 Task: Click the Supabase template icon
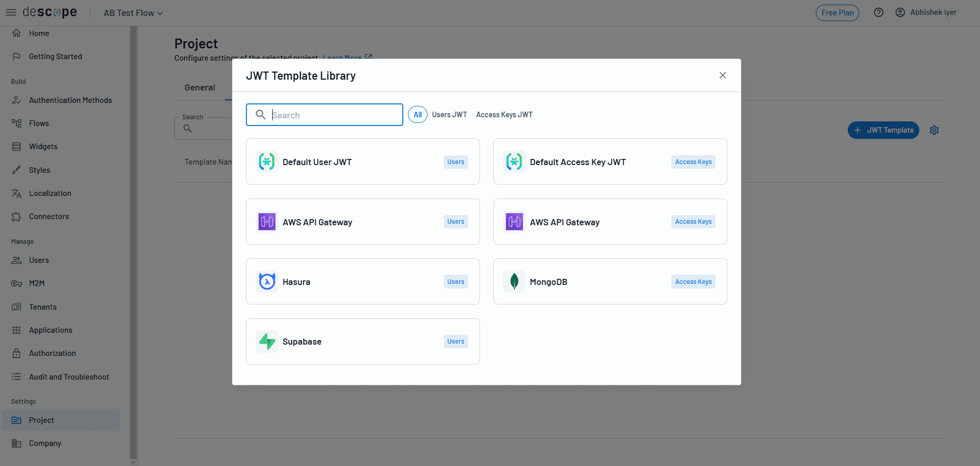266,341
